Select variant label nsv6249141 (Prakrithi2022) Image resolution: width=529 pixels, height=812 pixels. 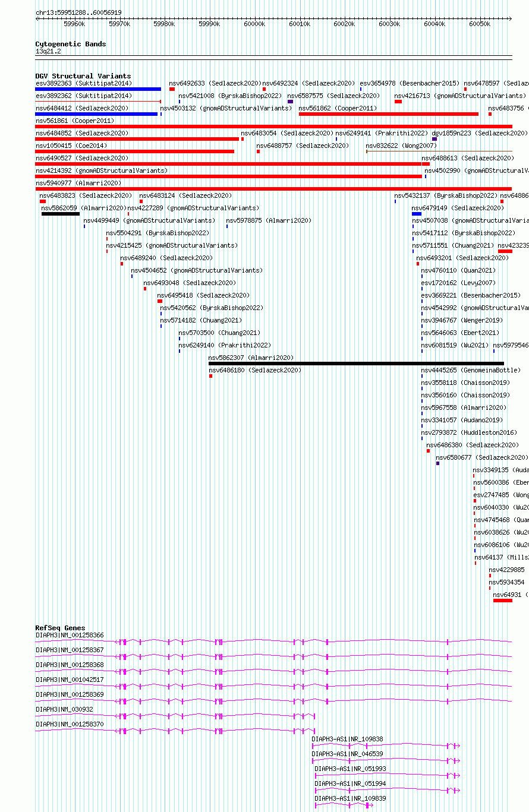[x=382, y=133]
